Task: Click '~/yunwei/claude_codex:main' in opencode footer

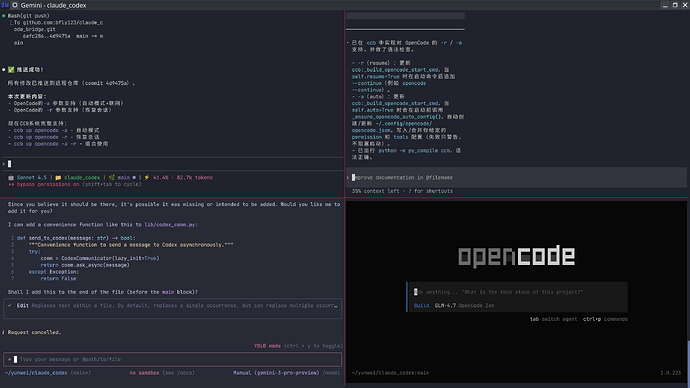Action: click(x=390, y=373)
